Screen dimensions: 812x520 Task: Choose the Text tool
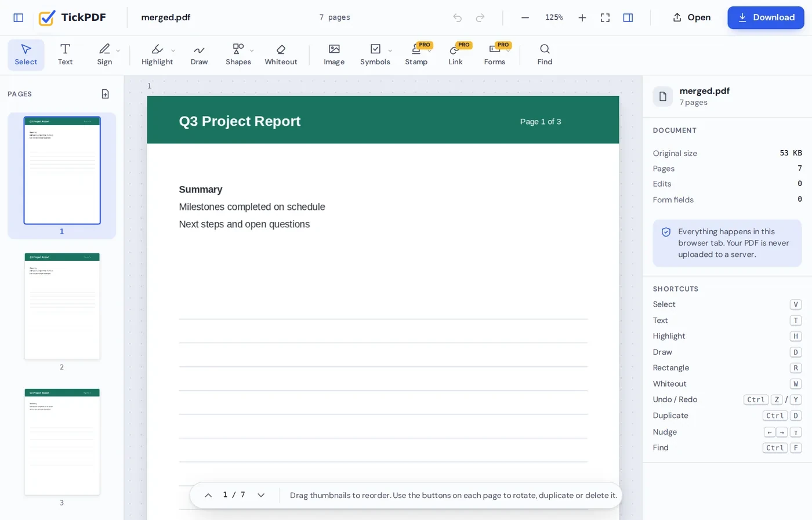pyautogui.click(x=65, y=55)
